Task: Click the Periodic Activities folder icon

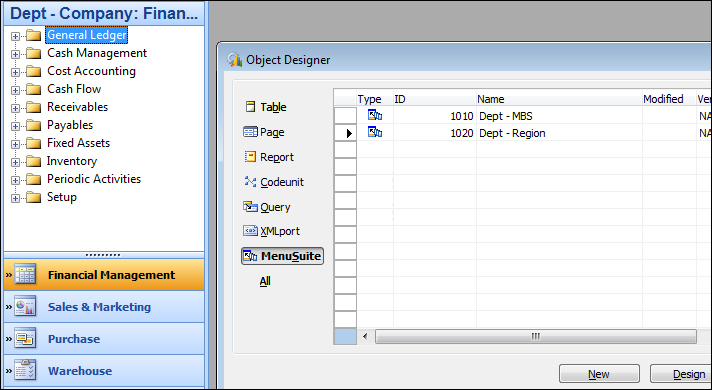Action: click(x=34, y=179)
